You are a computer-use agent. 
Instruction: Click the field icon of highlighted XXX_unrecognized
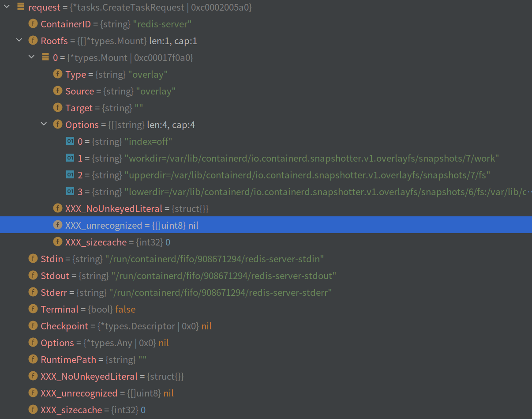(57, 225)
